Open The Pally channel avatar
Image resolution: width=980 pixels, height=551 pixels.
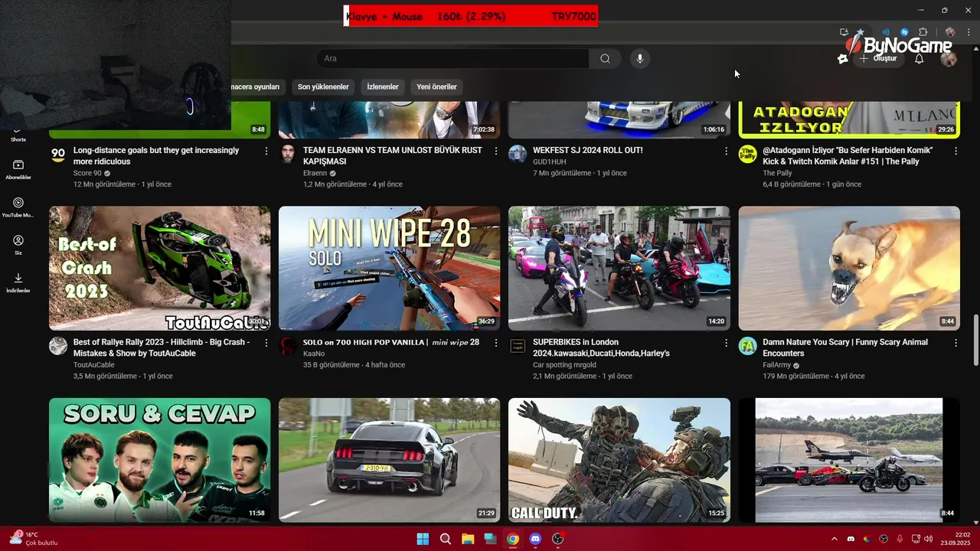pyautogui.click(x=747, y=154)
